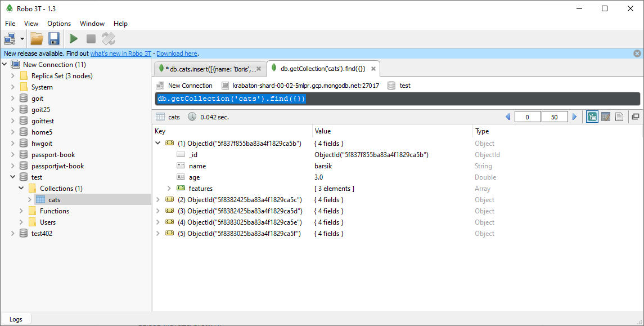Image resolution: width=644 pixels, height=326 pixels.
Task: Select the hwgoit database icon
Action: (24, 144)
